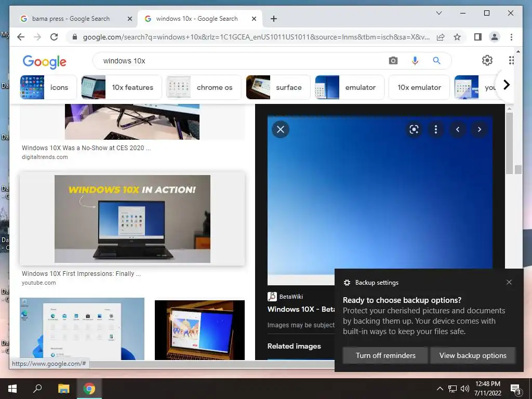532x399 pixels.
Task: Open taskbar clock and date
Action: click(487, 389)
